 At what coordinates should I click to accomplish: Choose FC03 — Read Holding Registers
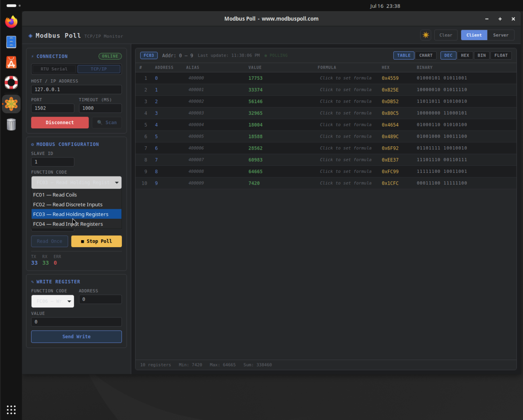coord(76,214)
